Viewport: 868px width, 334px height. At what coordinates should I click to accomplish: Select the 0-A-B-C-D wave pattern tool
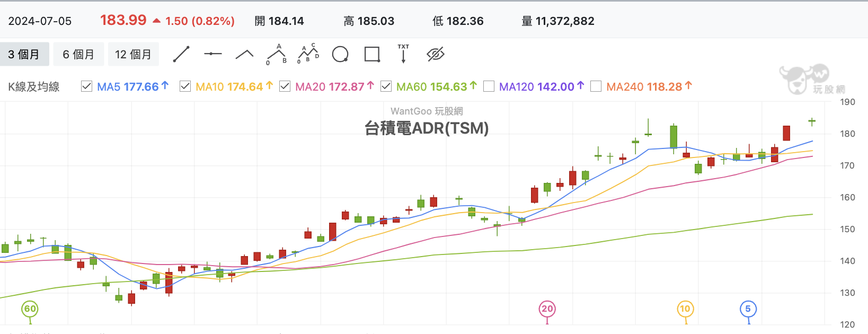(x=308, y=54)
